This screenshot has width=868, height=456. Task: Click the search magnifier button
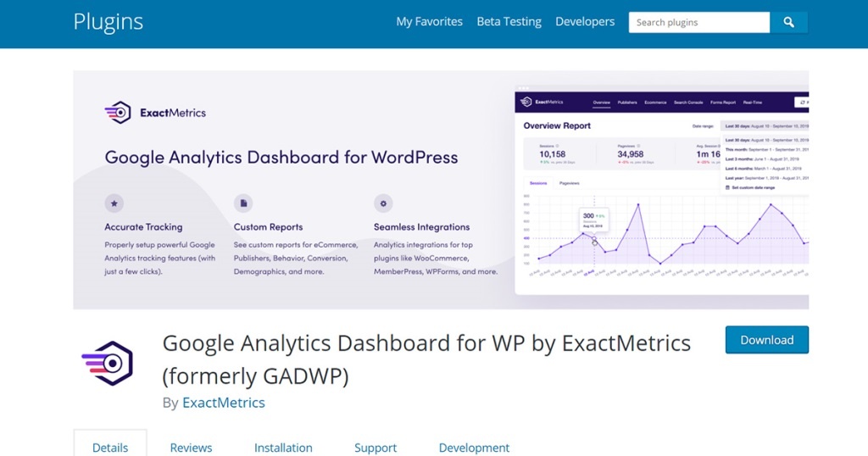pos(789,22)
